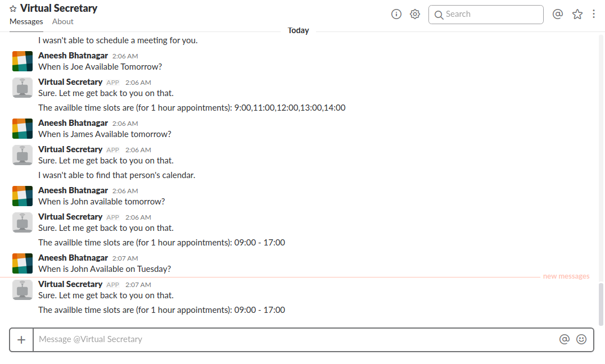Select the Messages tab
The image size is (605, 364).
pos(26,21)
